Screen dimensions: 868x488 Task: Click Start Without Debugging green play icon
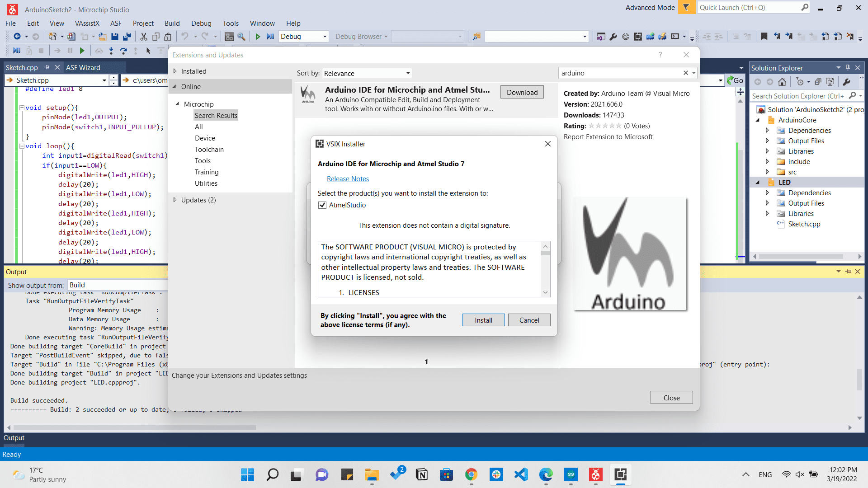tap(258, 37)
